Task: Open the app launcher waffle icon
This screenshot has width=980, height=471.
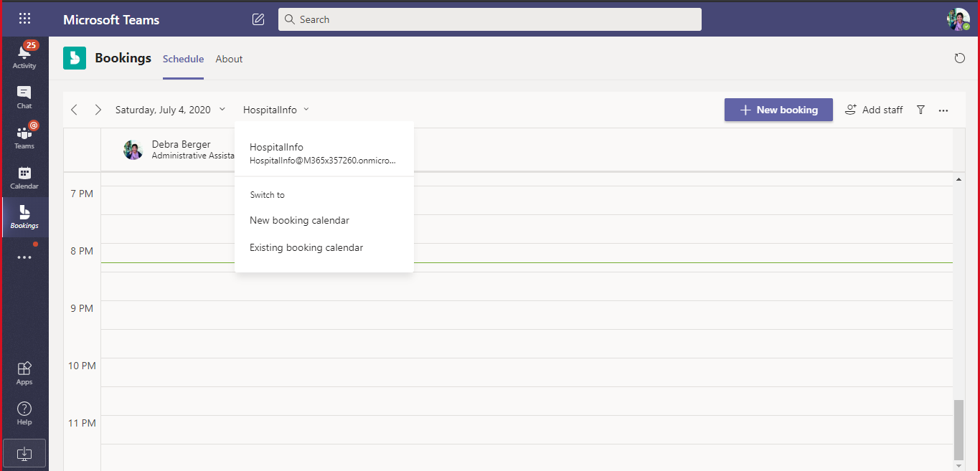Action: coord(24,19)
